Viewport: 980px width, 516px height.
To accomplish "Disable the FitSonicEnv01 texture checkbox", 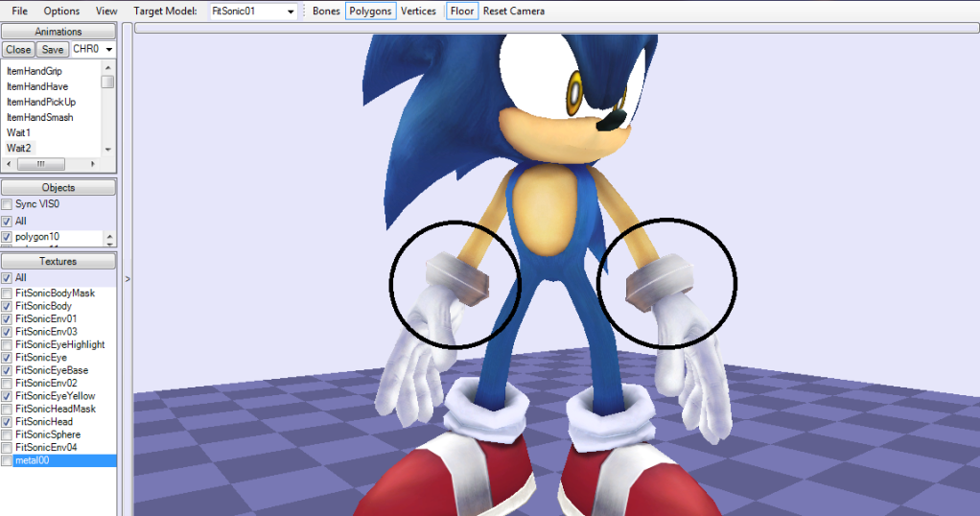I will pos(7,319).
